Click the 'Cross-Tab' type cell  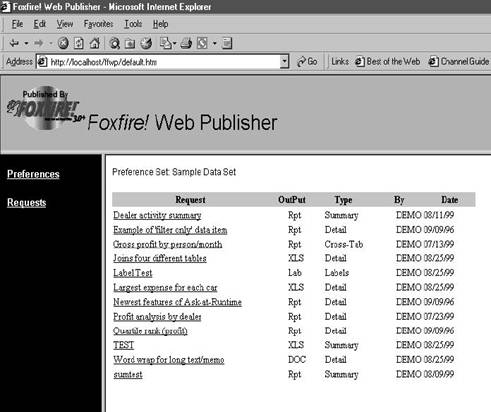pos(344,244)
